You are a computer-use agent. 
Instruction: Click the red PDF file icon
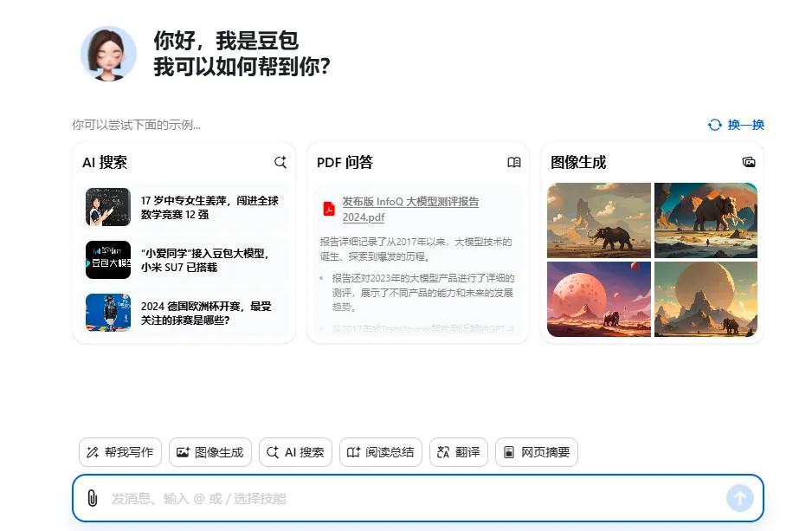tap(329, 209)
